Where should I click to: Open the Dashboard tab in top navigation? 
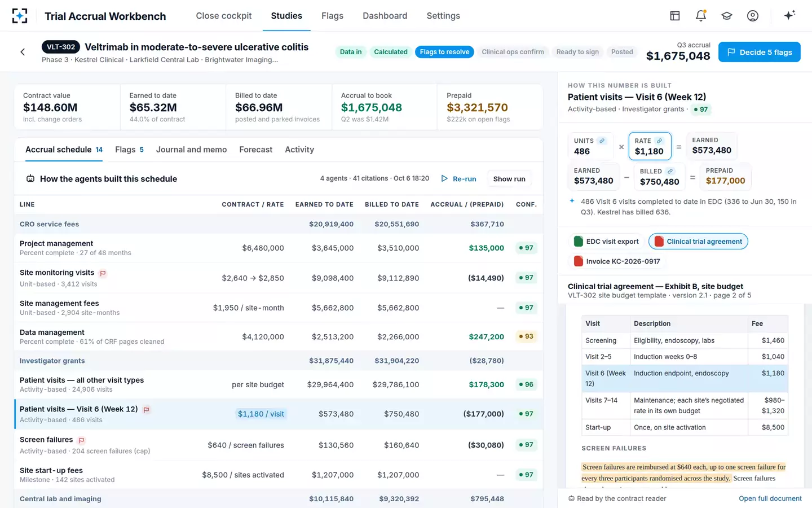[x=385, y=16]
